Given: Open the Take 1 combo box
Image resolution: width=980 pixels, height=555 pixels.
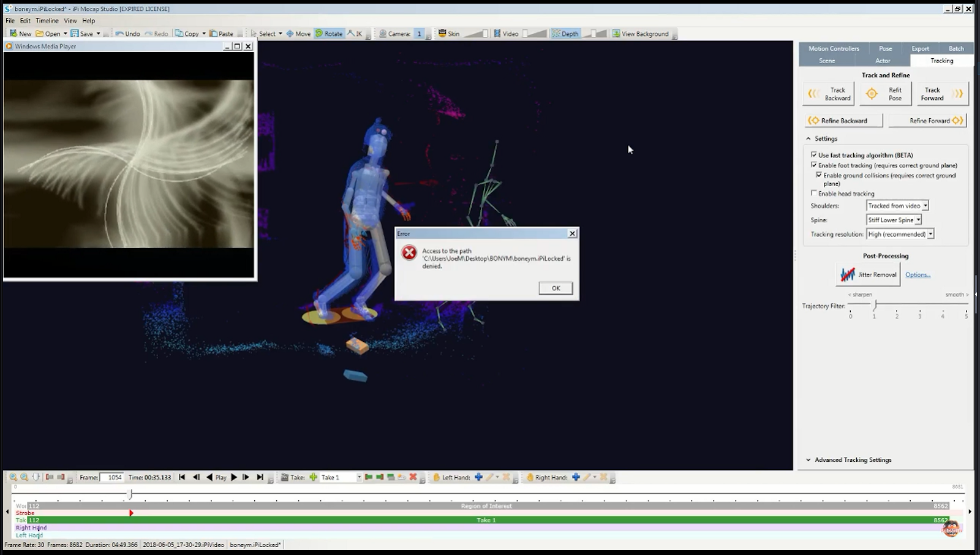Looking at the screenshot, I should click(x=341, y=477).
